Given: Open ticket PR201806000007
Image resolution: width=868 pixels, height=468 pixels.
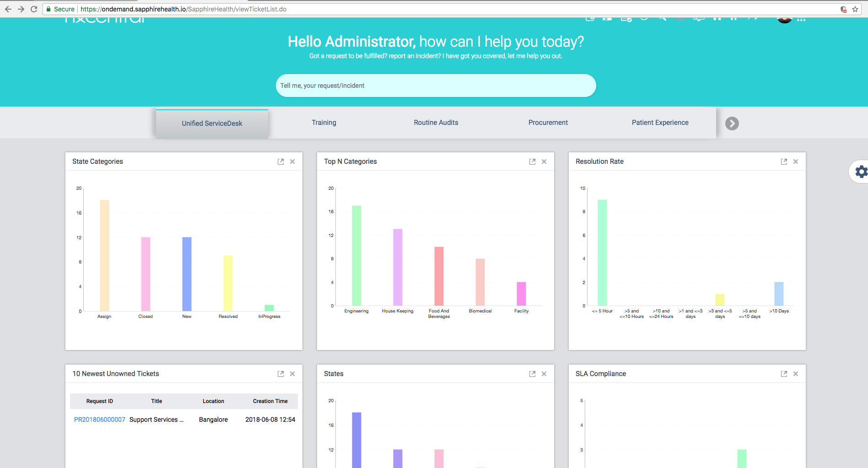Looking at the screenshot, I should coord(100,420).
